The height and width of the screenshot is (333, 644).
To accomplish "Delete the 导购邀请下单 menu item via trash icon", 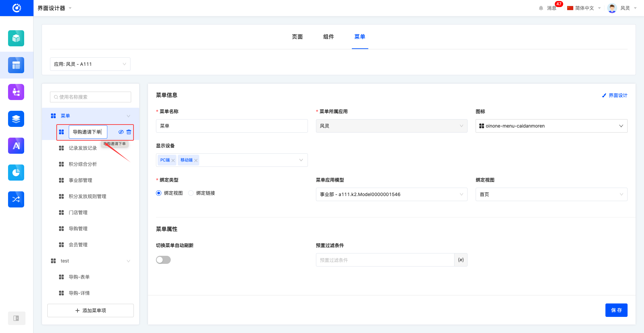I will (129, 132).
